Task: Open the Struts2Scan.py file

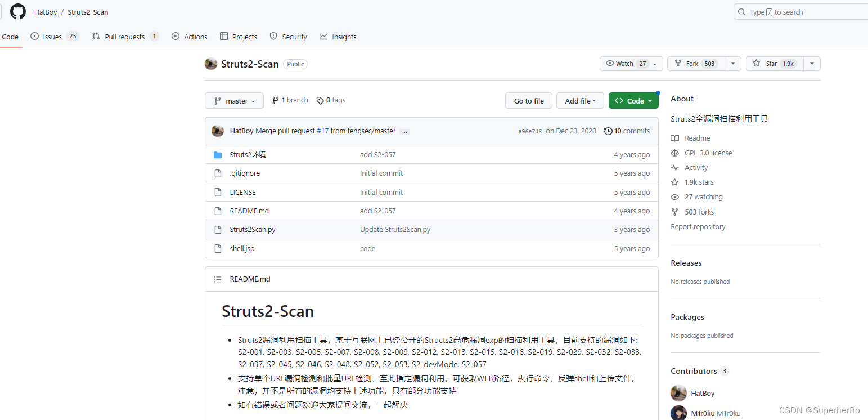Action: coord(253,230)
